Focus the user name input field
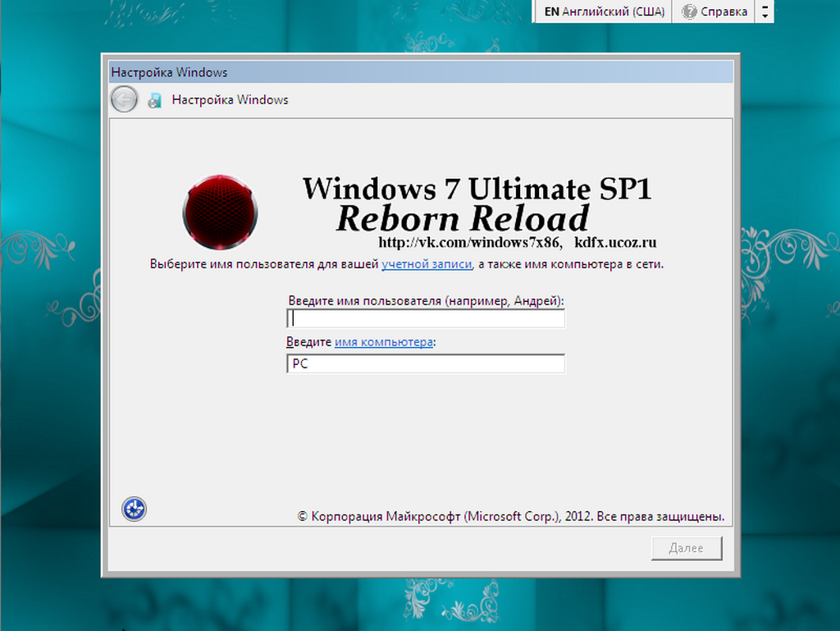The image size is (840, 631). click(x=426, y=318)
